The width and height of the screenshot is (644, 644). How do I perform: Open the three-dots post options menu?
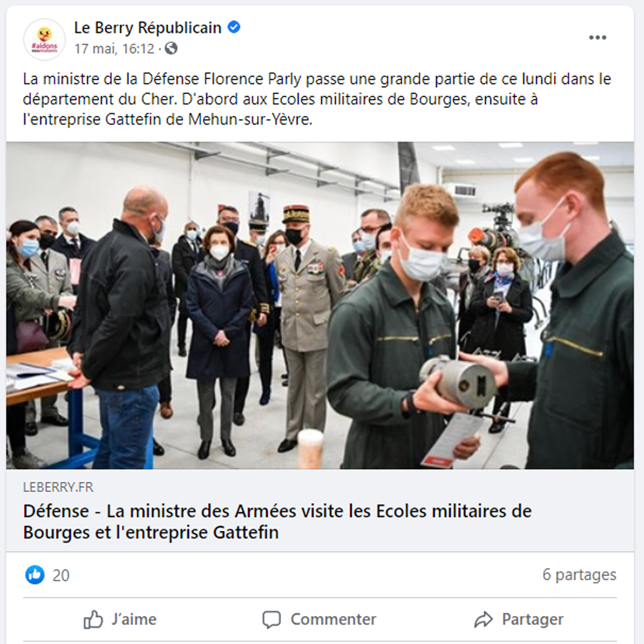pos(597,38)
